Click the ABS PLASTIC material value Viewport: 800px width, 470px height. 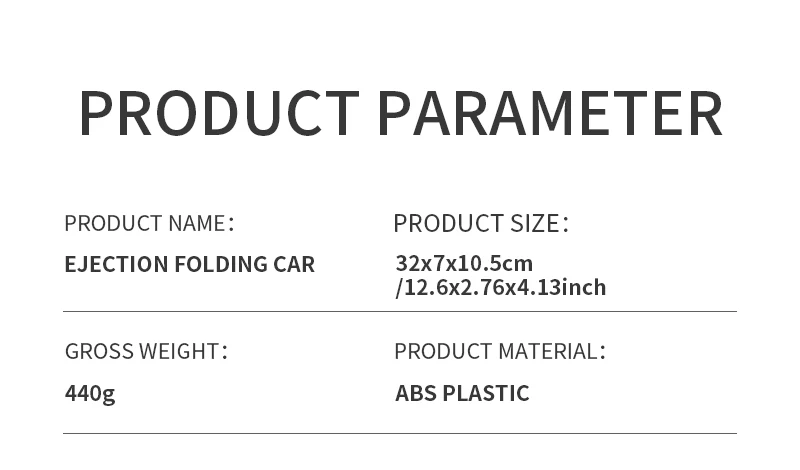coord(462,394)
